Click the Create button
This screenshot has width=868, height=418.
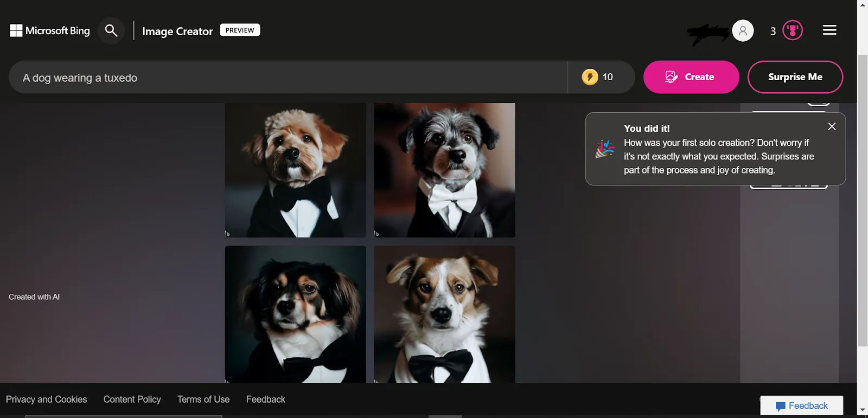pyautogui.click(x=691, y=77)
